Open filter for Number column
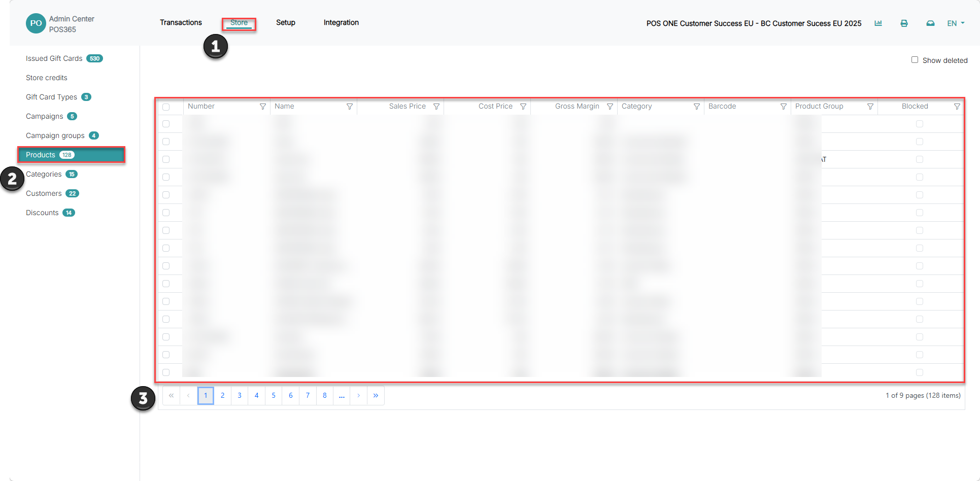The height and width of the screenshot is (481, 980). coord(262,107)
